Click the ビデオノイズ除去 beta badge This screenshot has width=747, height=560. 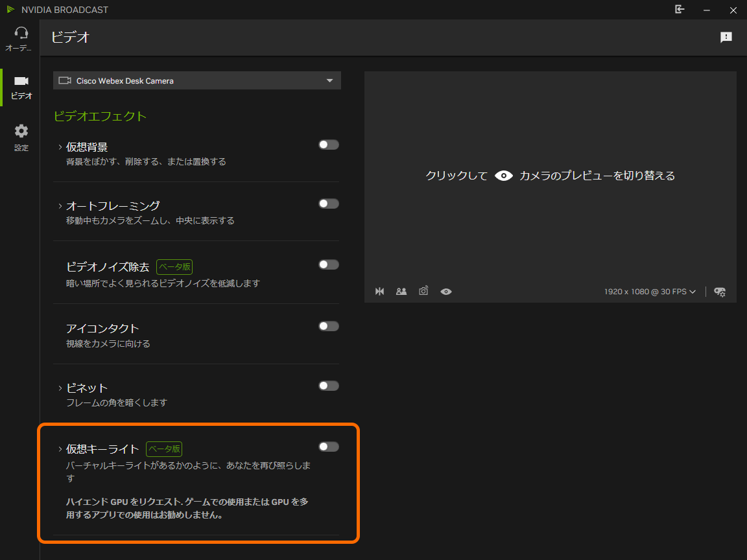pos(174,266)
